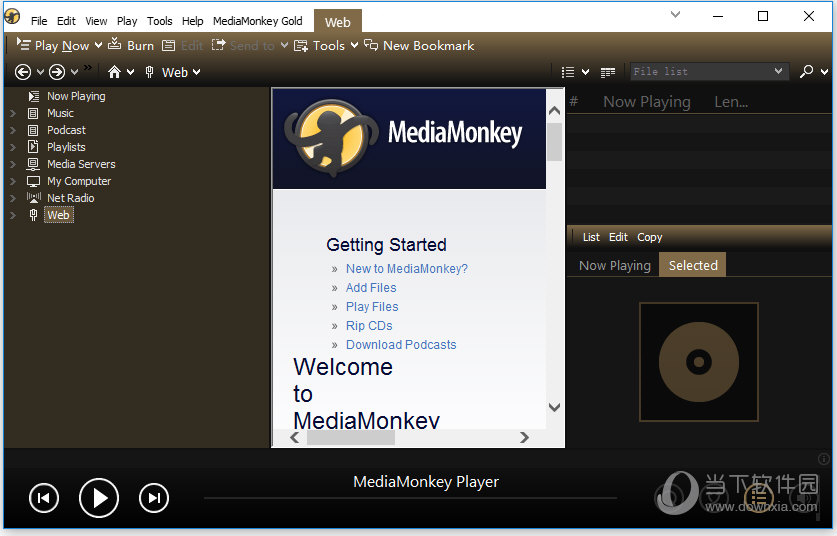
Task: Expand the Music tree node
Action: point(13,113)
